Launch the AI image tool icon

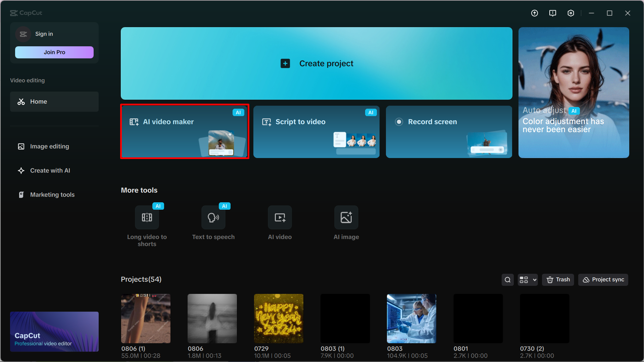click(346, 217)
